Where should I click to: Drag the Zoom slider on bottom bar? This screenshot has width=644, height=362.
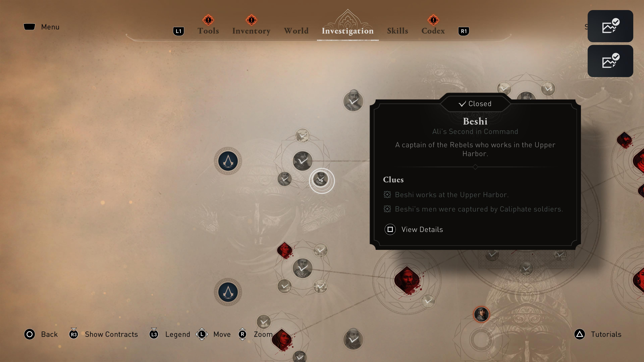pyautogui.click(x=242, y=334)
